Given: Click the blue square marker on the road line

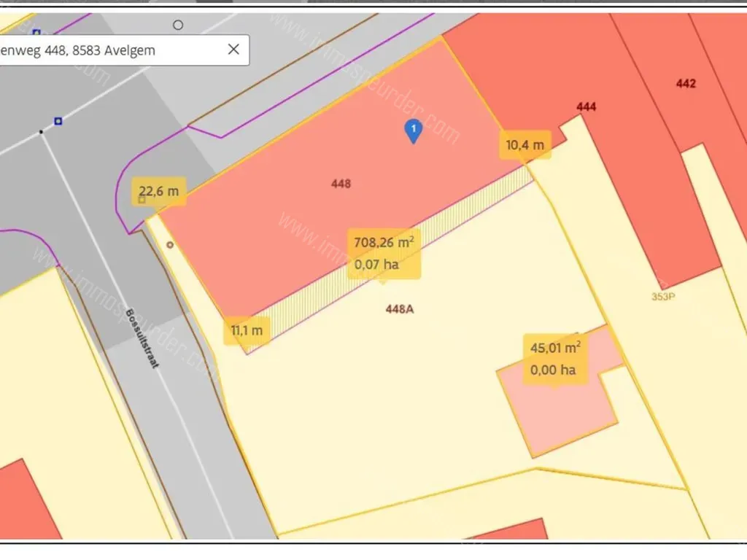Looking at the screenshot, I should tap(58, 121).
